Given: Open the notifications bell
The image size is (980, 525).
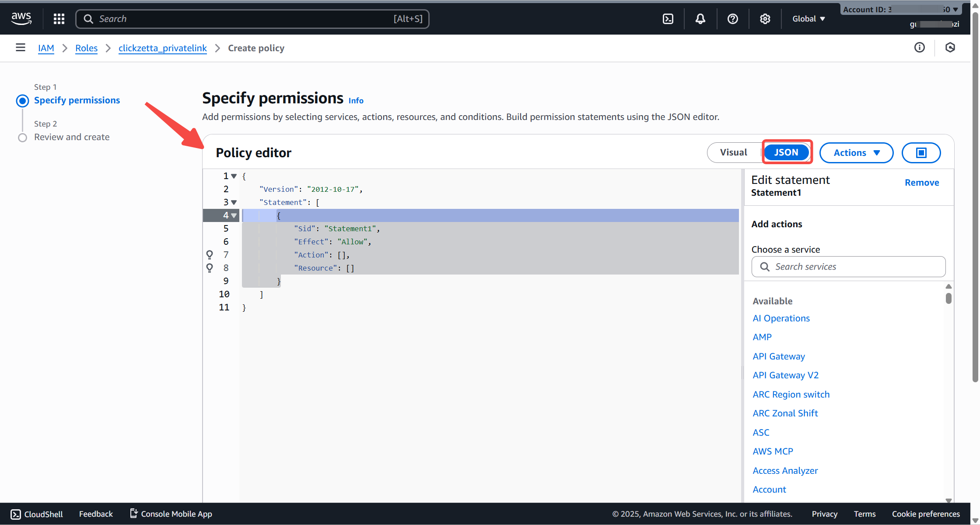Looking at the screenshot, I should 700,19.
